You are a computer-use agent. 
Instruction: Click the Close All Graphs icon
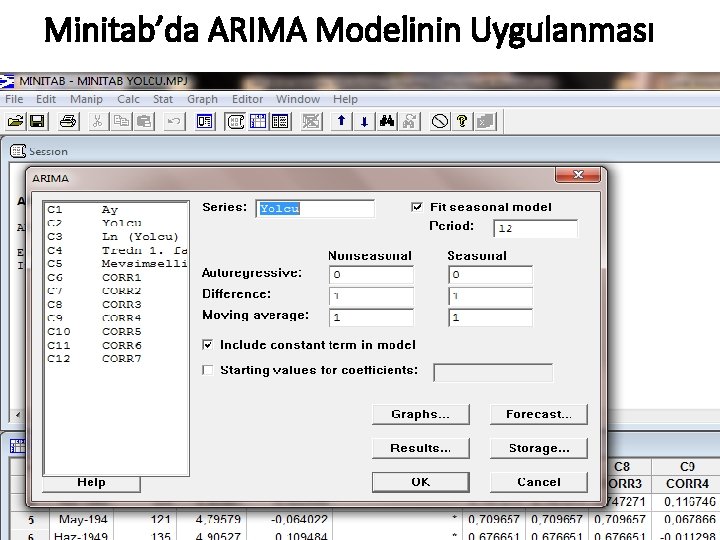click(x=311, y=121)
